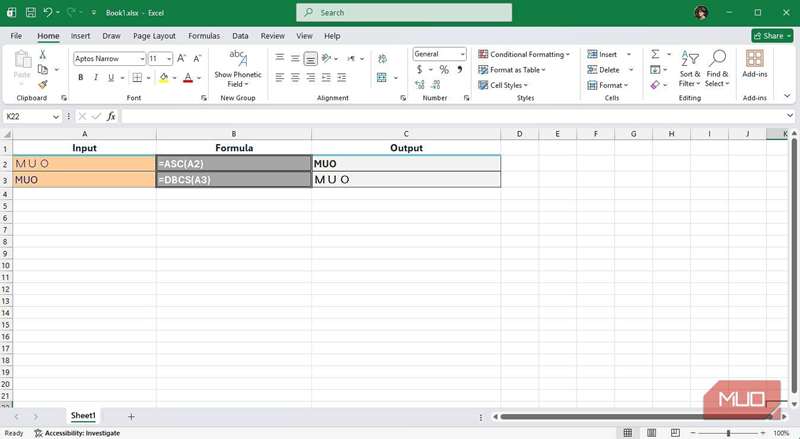Screen dimensions: 800x439
Task: Open Find & Select tool
Action: [717, 68]
